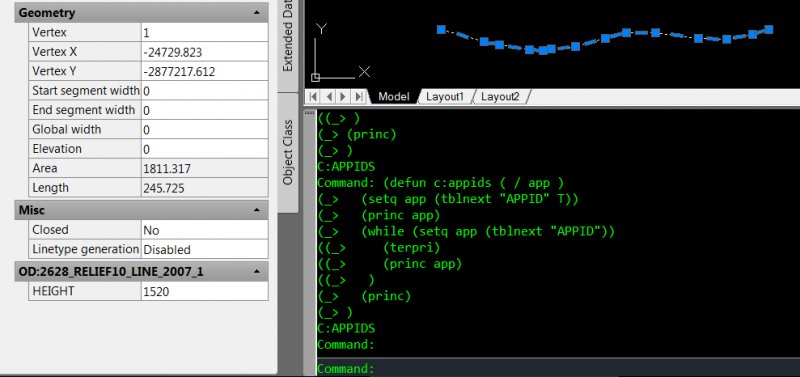800x377 pixels.
Task: Open the Object Class side tab
Action: pyautogui.click(x=288, y=152)
